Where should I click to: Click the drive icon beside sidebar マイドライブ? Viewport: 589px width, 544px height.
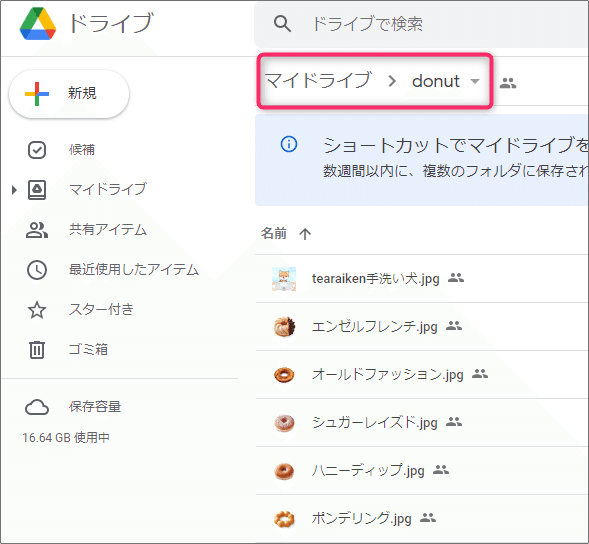(x=37, y=189)
